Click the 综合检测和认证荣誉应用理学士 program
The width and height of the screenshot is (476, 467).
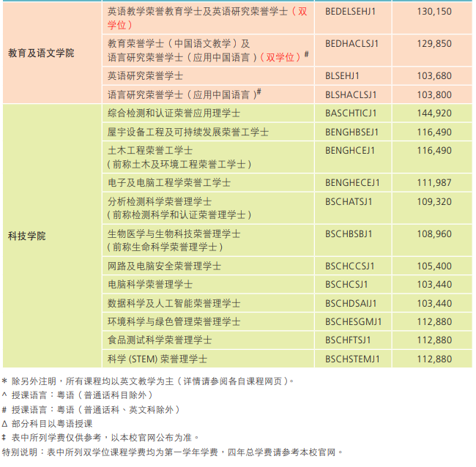click(174, 113)
